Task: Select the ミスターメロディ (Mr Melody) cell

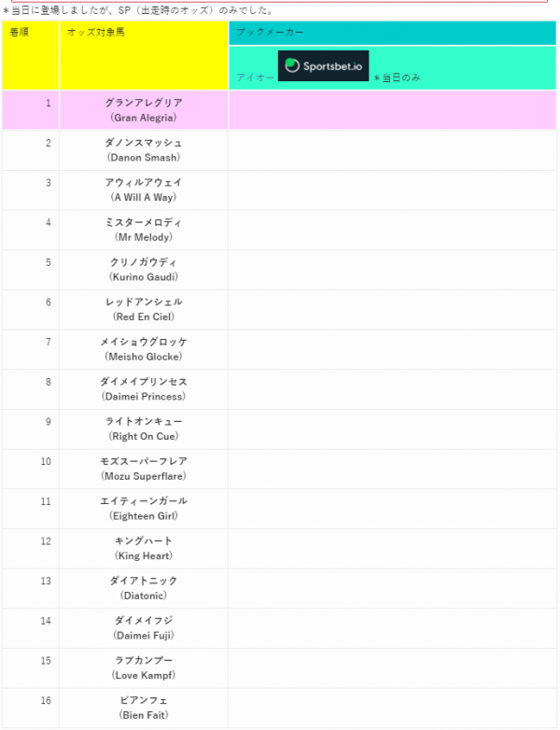Action: 144,230
